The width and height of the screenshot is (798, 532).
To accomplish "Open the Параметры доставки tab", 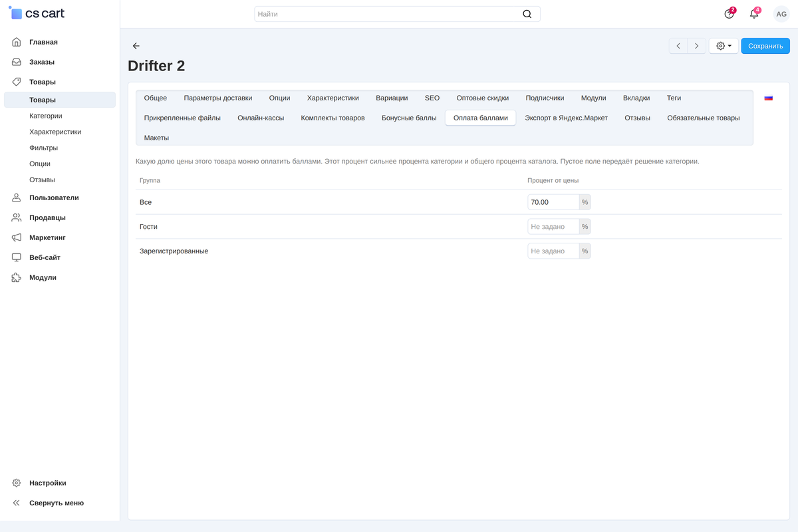I will tap(218, 98).
